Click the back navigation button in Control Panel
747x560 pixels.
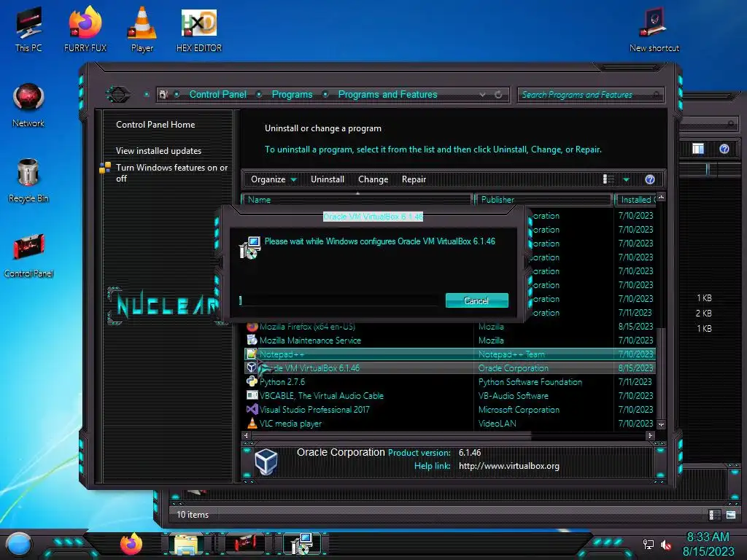tap(118, 94)
